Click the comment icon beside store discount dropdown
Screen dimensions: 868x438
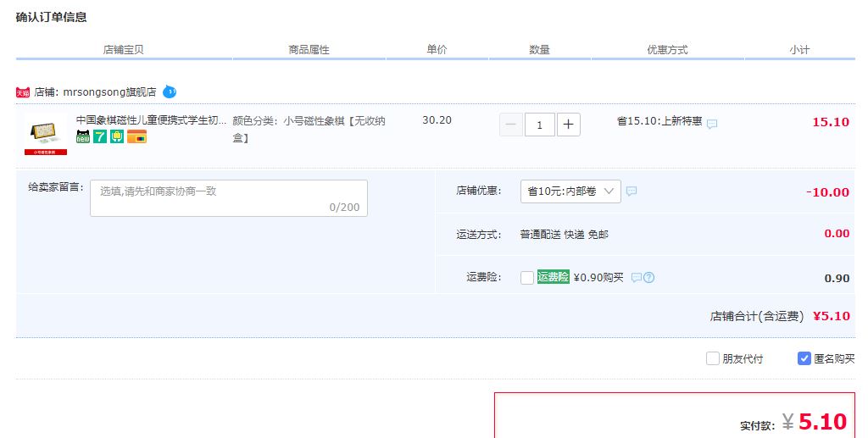(631, 191)
